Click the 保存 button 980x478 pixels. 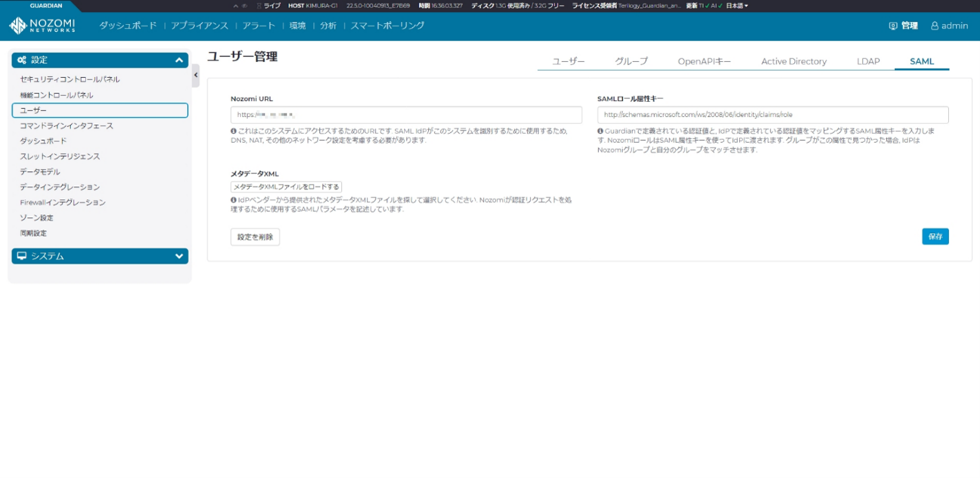tap(935, 236)
